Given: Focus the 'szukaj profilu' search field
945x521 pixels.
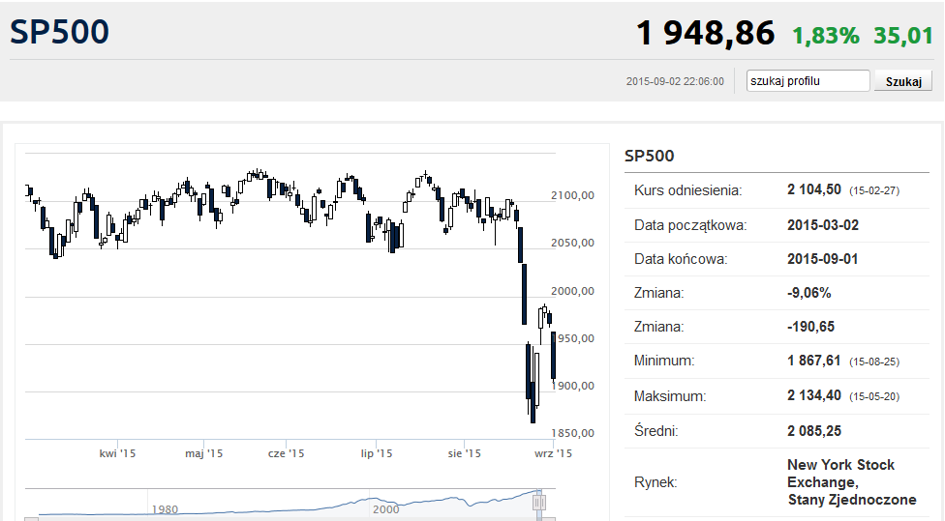Looking at the screenshot, I should coord(808,81).
